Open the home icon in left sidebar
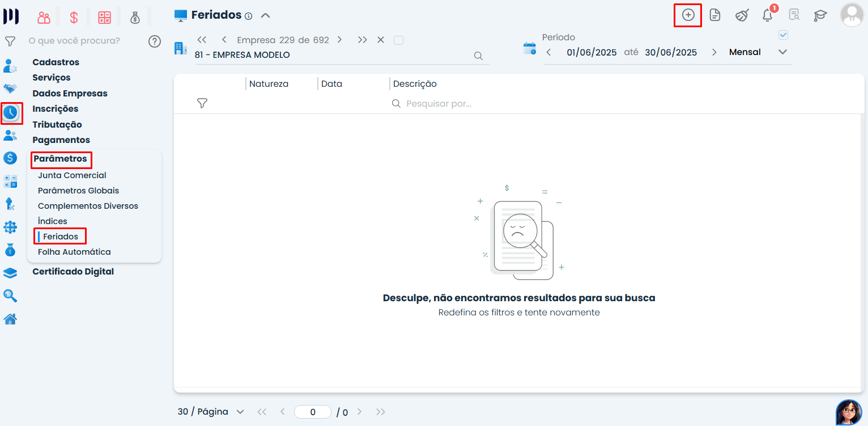Viewport: 868px width, 426px height. [10, 319]
